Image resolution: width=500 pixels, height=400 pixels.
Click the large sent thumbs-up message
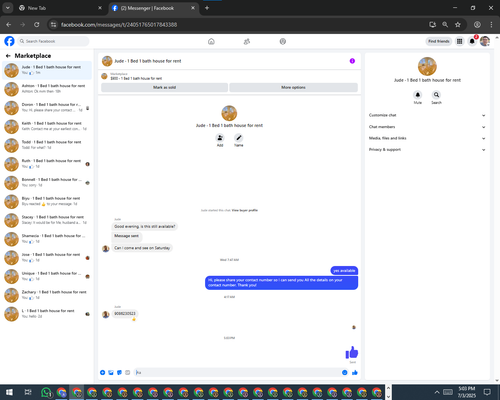(352, 352)
